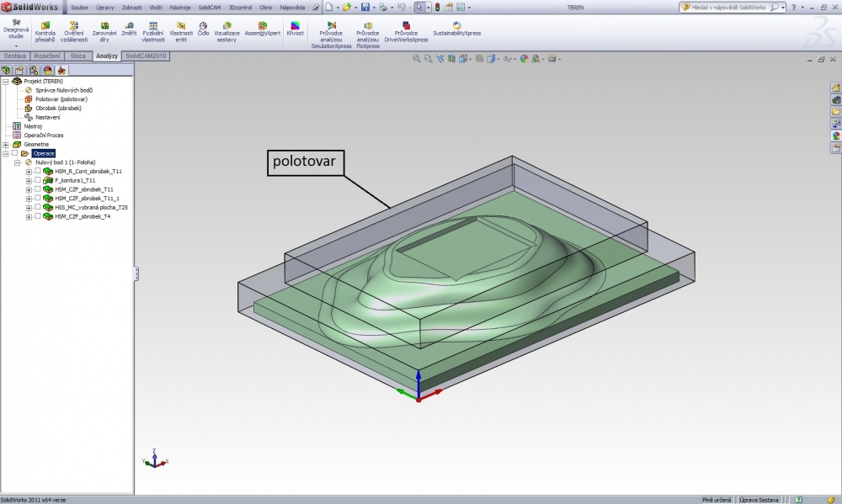Open the PropertyManager panel tab icon
Screen dimensions: 842x504
(x=20, y=71)
